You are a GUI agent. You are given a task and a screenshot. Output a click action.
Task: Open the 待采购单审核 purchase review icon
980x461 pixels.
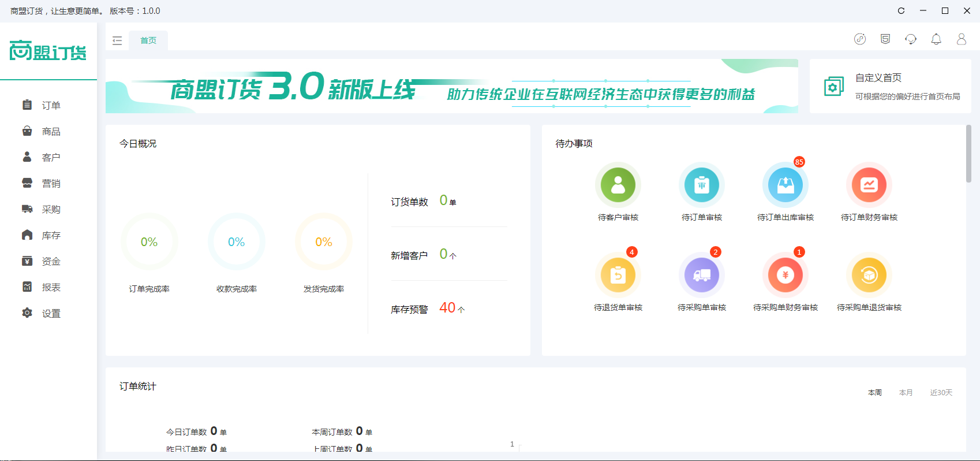701,275
